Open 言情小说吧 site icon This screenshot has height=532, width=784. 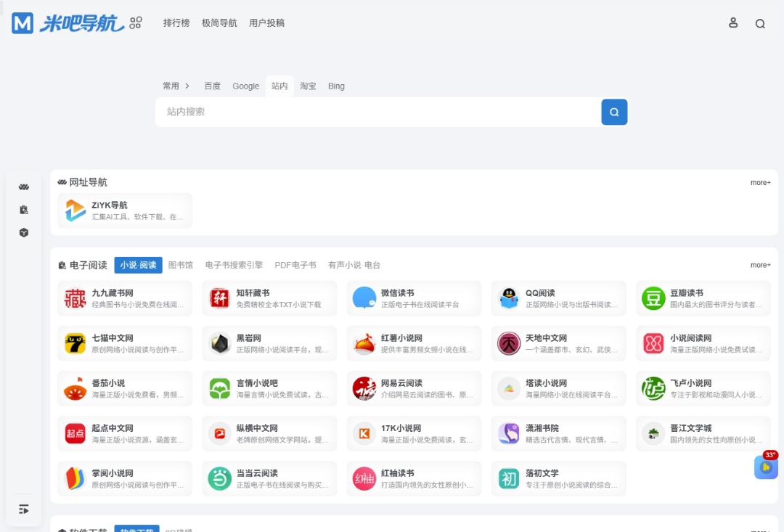(x=220, y=388)
